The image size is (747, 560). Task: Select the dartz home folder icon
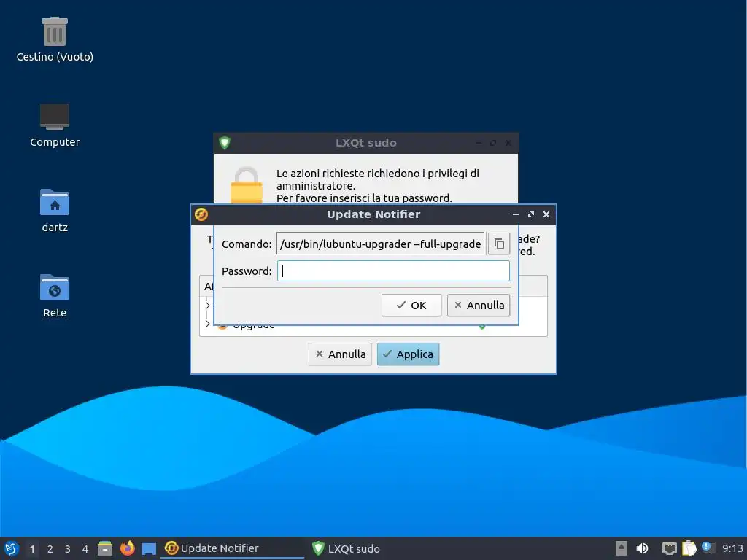54,211
